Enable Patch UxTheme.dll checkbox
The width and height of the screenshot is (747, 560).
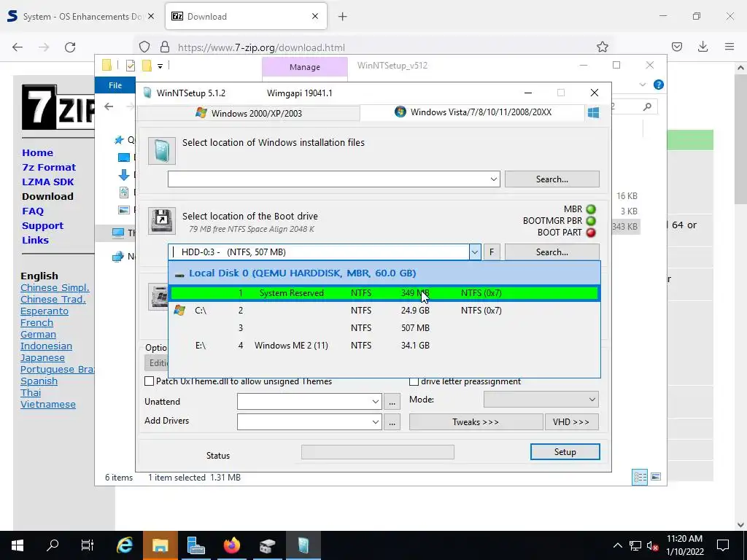[149, 381]
